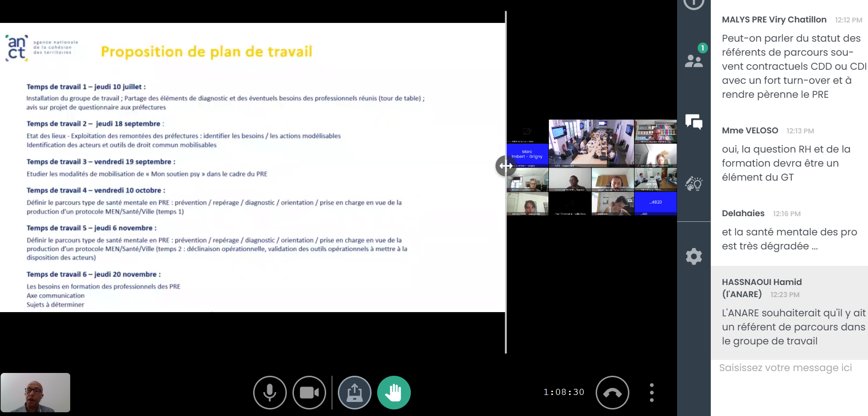Hang up the call
868x416 pixels.
[612, 393]
